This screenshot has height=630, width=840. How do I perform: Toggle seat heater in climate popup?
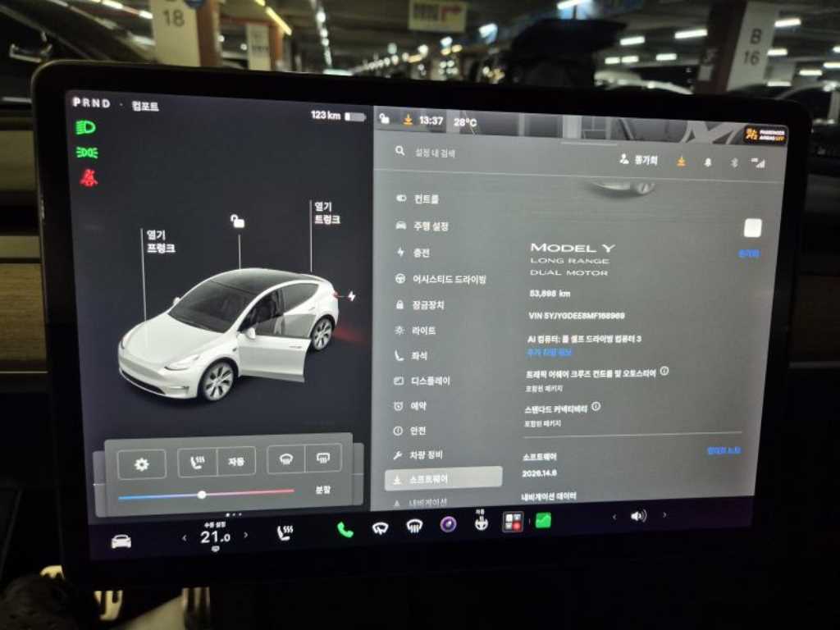[x=198, y=463]
